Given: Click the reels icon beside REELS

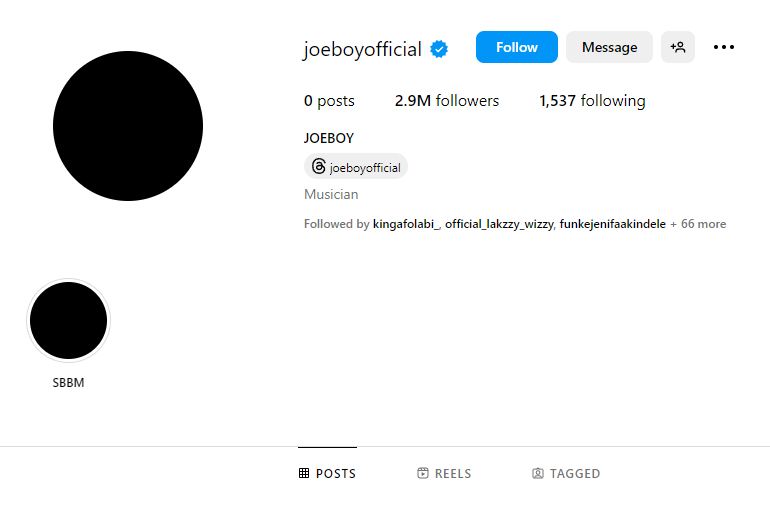Looking at the screenshot, I should coord(423,474).
